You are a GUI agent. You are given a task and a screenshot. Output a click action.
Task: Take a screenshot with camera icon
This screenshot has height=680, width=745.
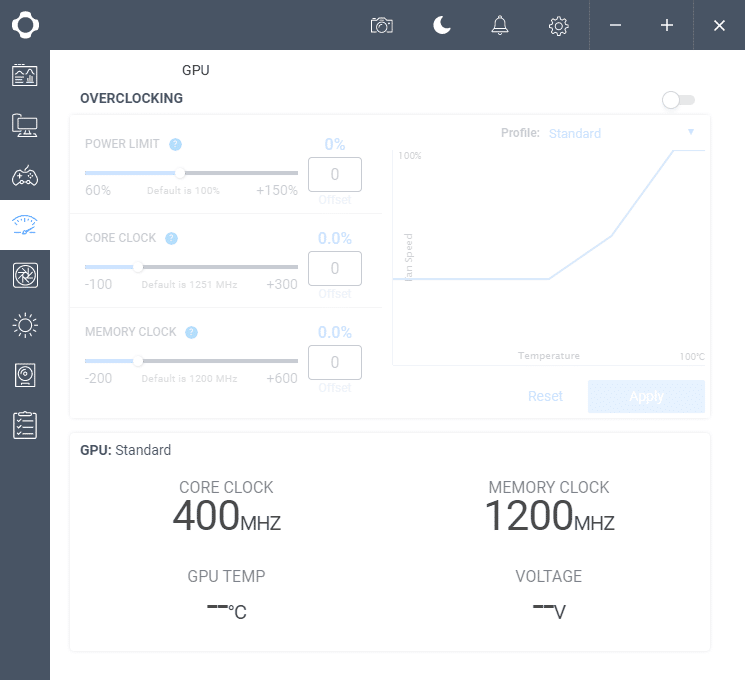[381, 25]
